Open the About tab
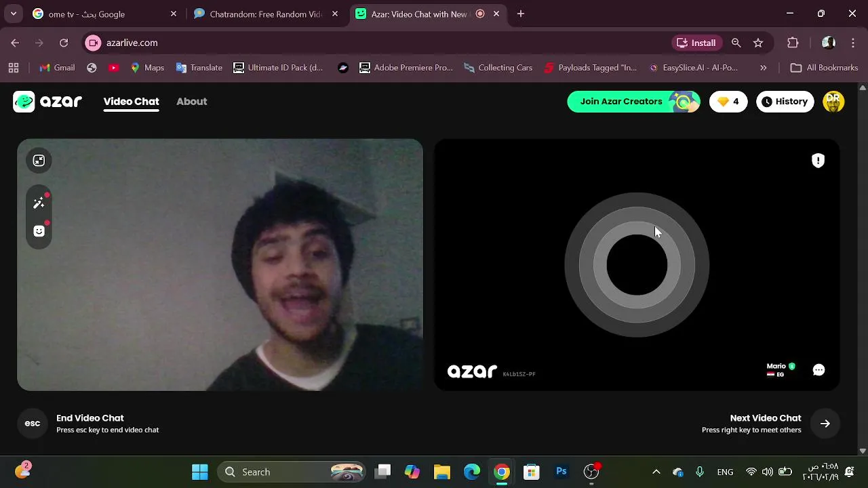 (191, 102)
